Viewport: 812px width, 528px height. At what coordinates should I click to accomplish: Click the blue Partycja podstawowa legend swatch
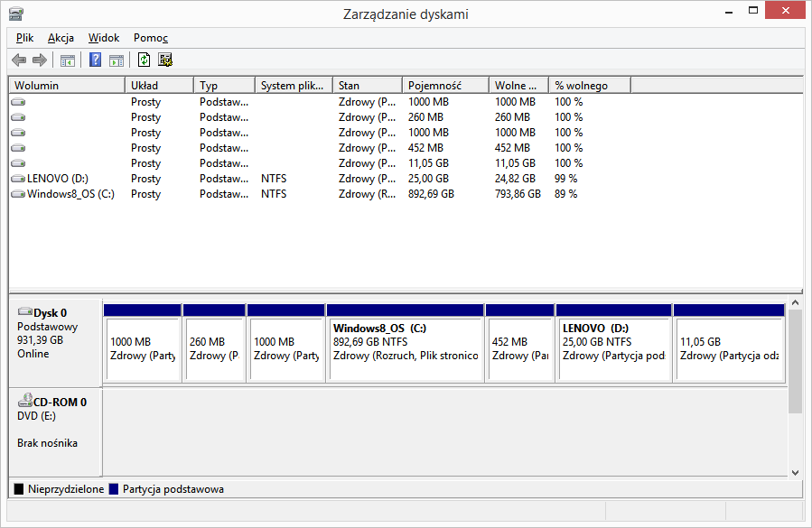pyautogui.click(x=114, y=489)
